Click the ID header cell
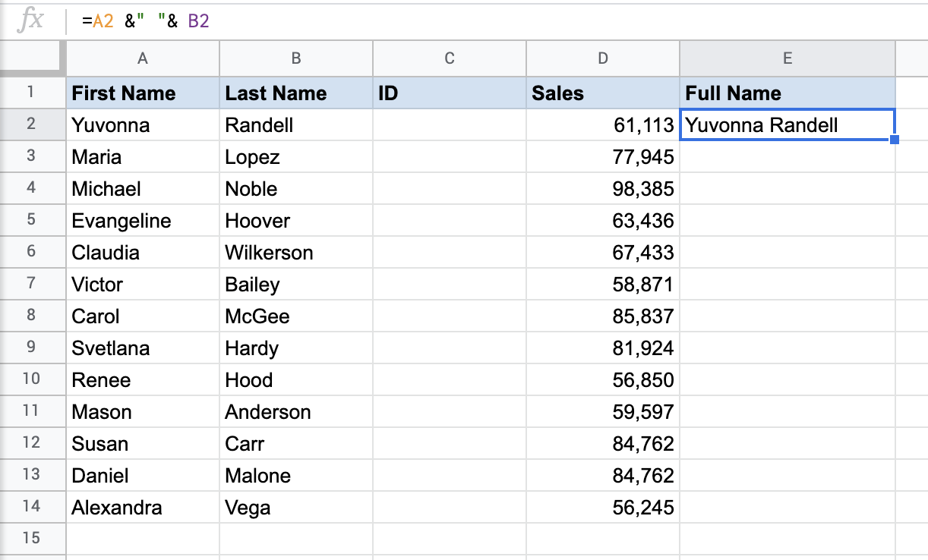The image size is (928, 560). [450, 93]
